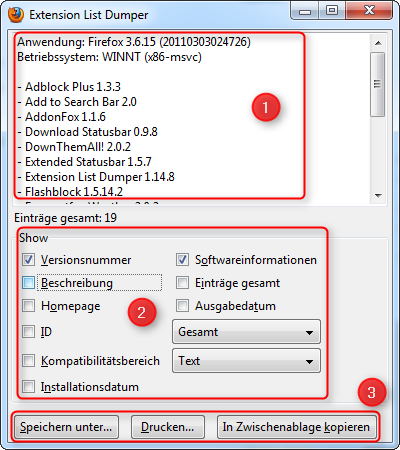Click the DownThemAll! 2.0.2 line
400x450 pixels.
coord(74,147)
